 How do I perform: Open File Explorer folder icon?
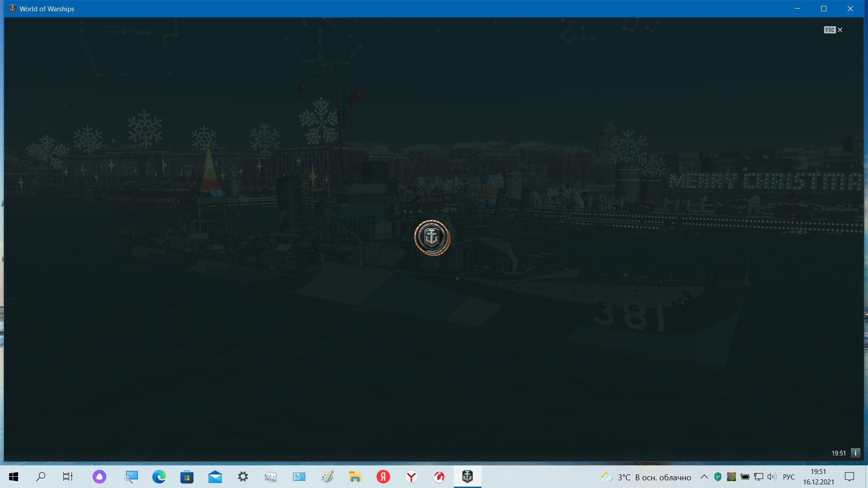click(x=355, y=477)
